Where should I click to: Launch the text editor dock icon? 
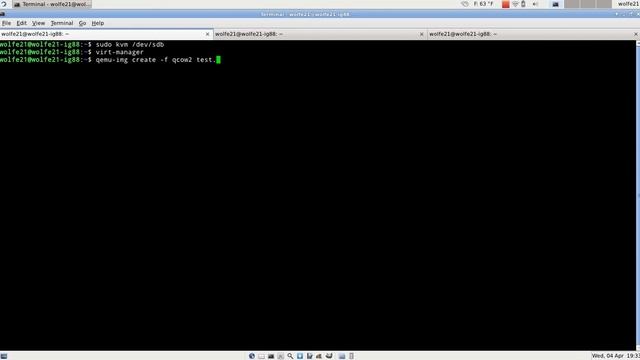309,356
